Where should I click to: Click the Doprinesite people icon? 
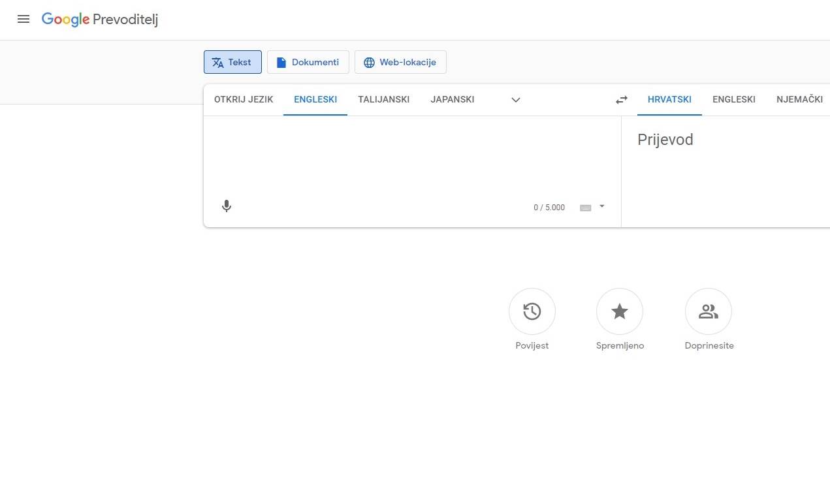tap(708, 312)
